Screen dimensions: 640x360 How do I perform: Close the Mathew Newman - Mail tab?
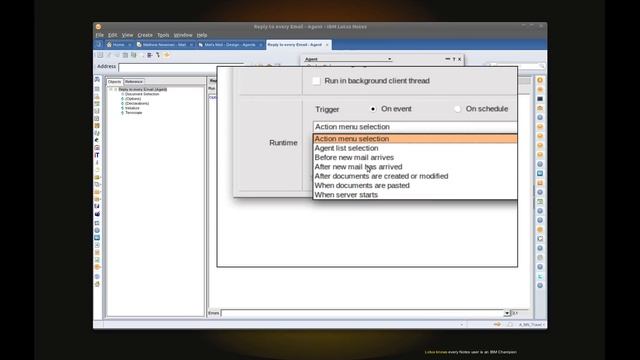pos(191,45)
